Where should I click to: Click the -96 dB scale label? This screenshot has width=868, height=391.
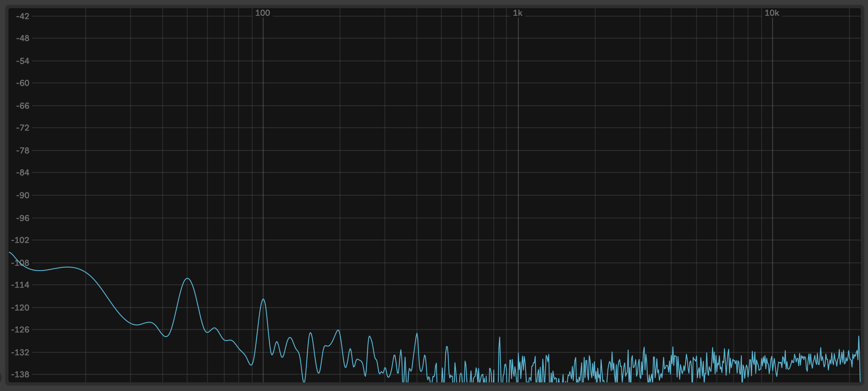click(23, 218)
